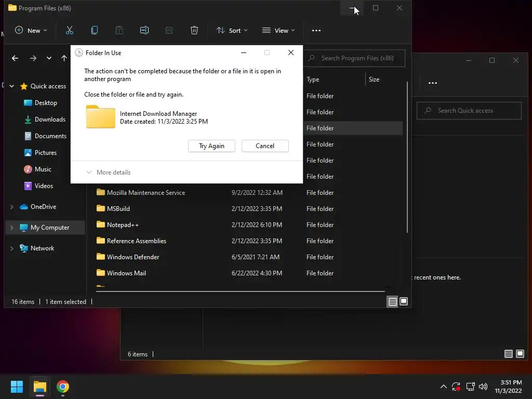Collapse the Quick access tree node

[12, 86]
